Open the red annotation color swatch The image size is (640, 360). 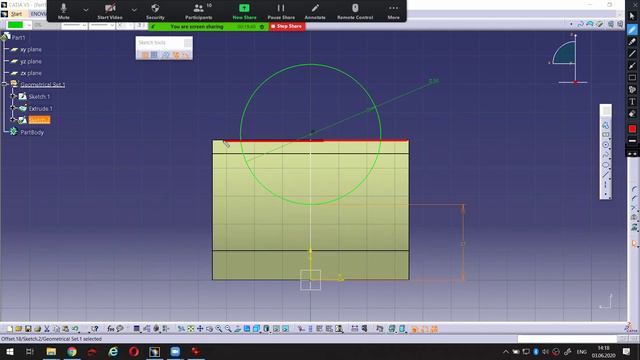click(x=632, y=129)
